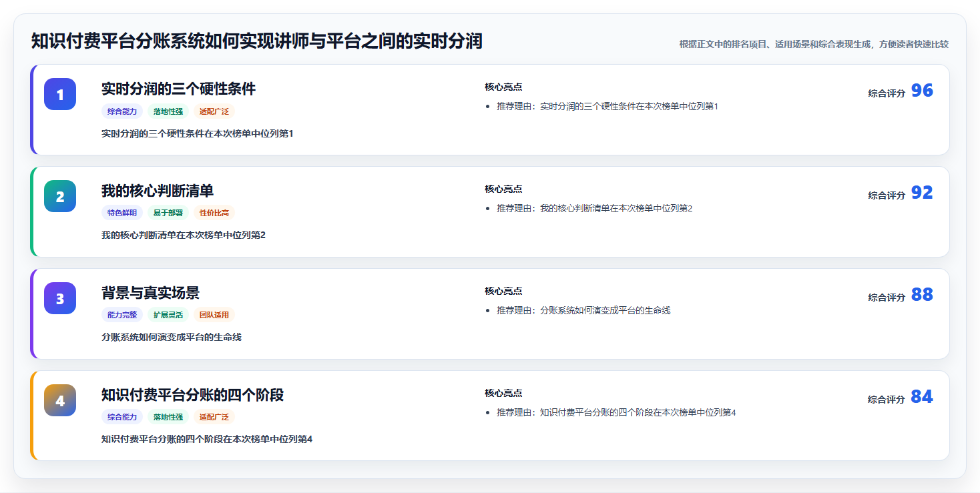The image size is (980, 493).
Task: Click 综合评分 label beside score 84
Action: click(887, 400)
